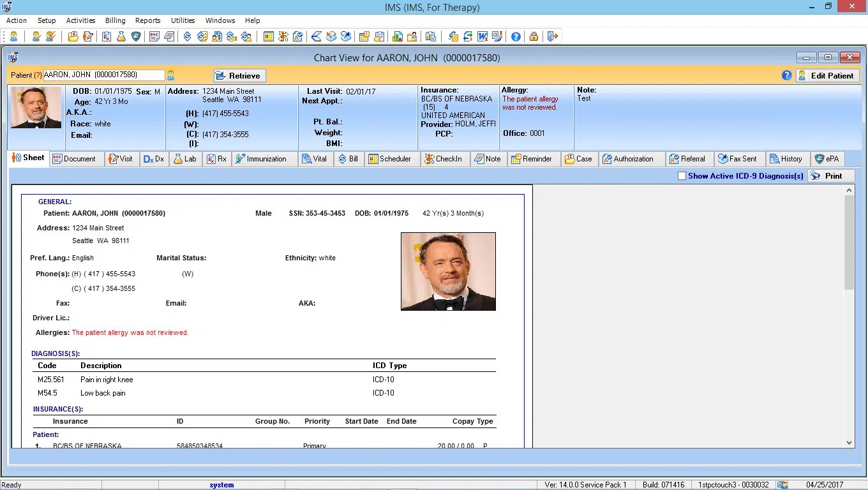Viewport: 868px width, 490px height.
Task: Switch to the Rx tab
Action: click(217, 159)
